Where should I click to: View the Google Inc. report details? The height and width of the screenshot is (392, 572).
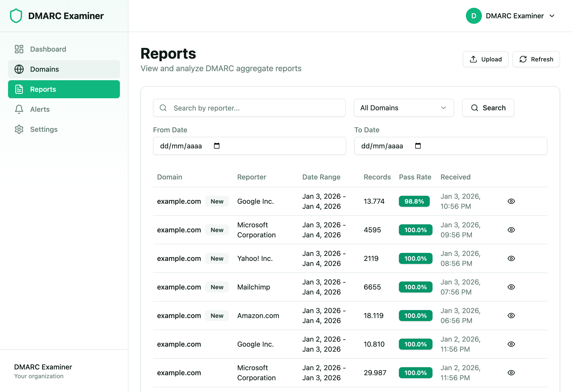[511, 201]
